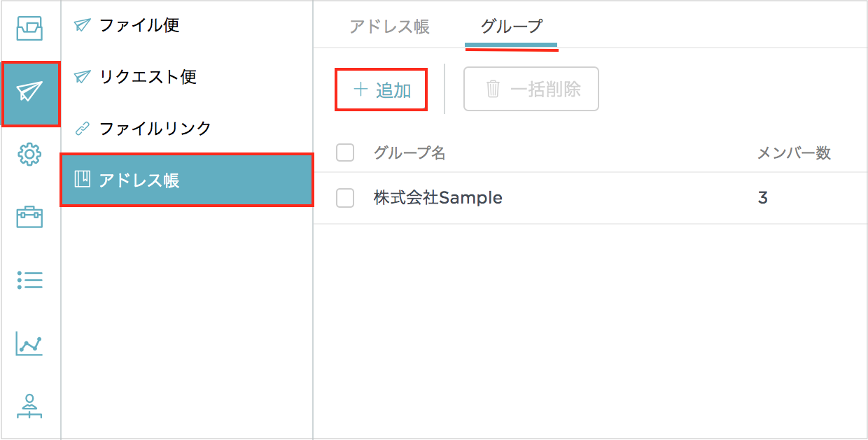Select the paper plane send icon
The image size is (868, 440).
tap(30, 92)
